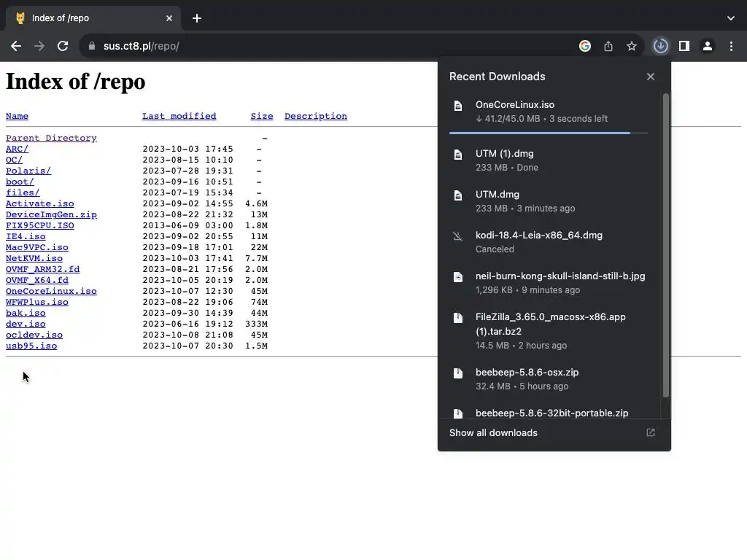Download IE4.iso
The height and width of the screenshot is (560, 747).
pyautogui.click(x=26, y=237)
